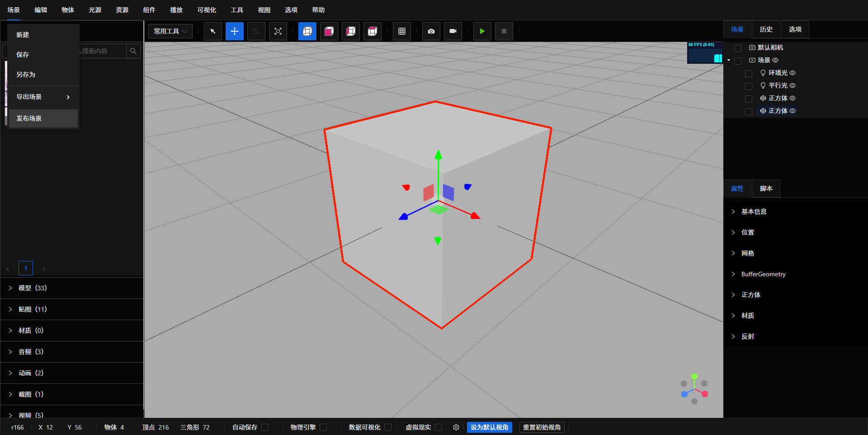Toggle the grid display icon

402,31
